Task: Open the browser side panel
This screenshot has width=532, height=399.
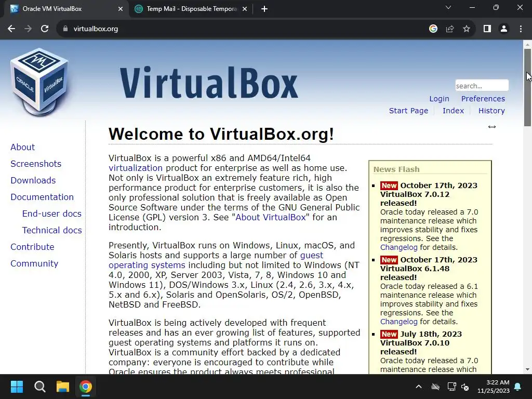Action: [x=487, y=29]
